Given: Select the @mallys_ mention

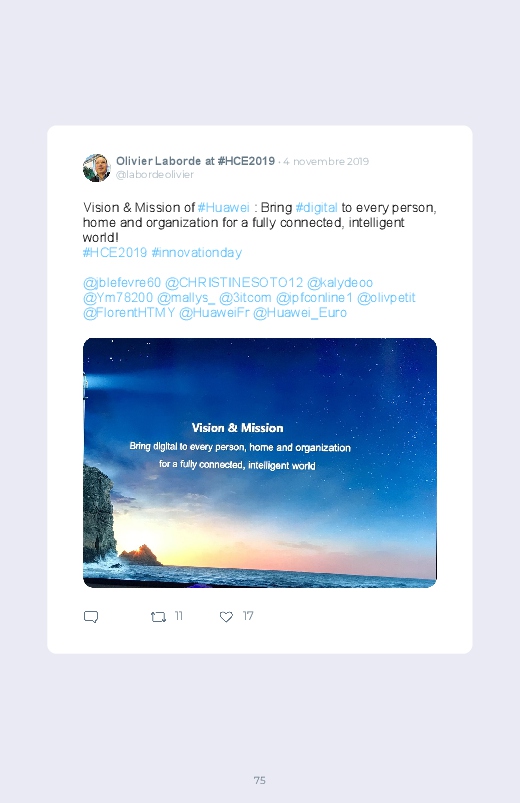Looking at the screenshot, I should (186, 298).
